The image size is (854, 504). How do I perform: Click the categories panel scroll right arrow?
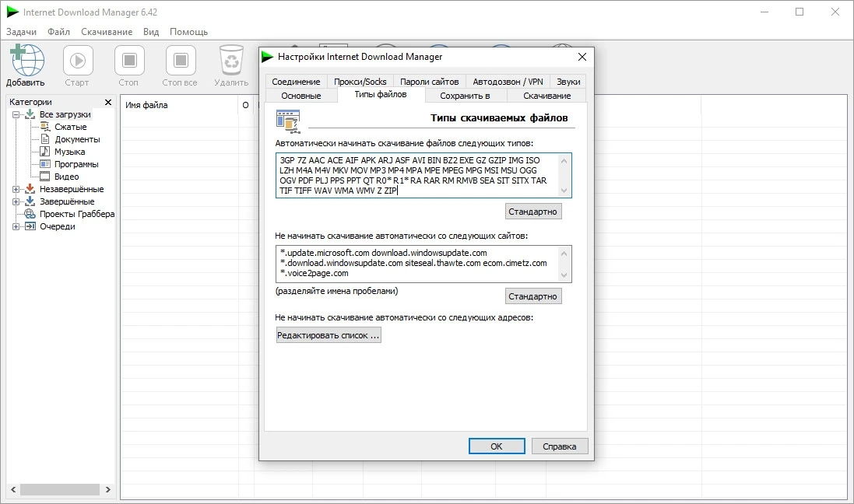tap(108, 489)
